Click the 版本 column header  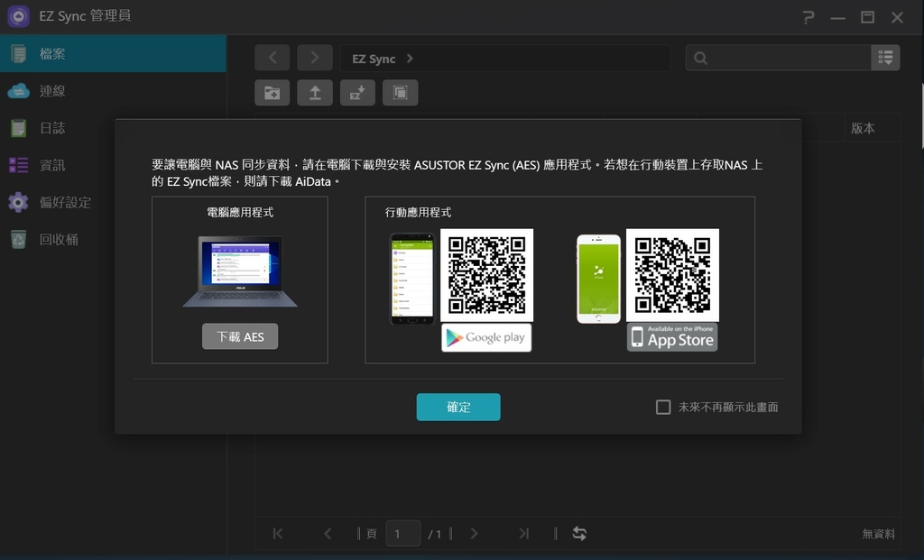(863, 128)
